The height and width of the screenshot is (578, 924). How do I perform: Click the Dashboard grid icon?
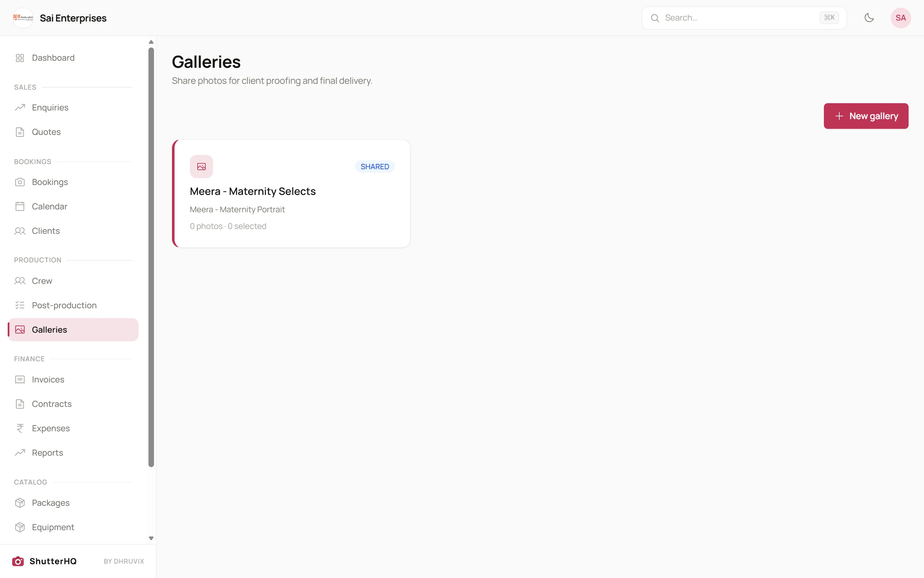[x=20, y=58]
